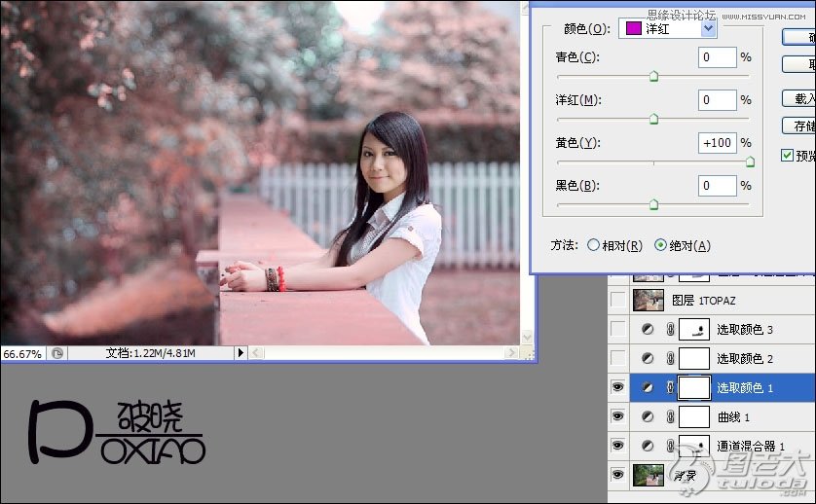Click the 黄色(Y) slider handle

pyautogui.click(x=750, y=162)
